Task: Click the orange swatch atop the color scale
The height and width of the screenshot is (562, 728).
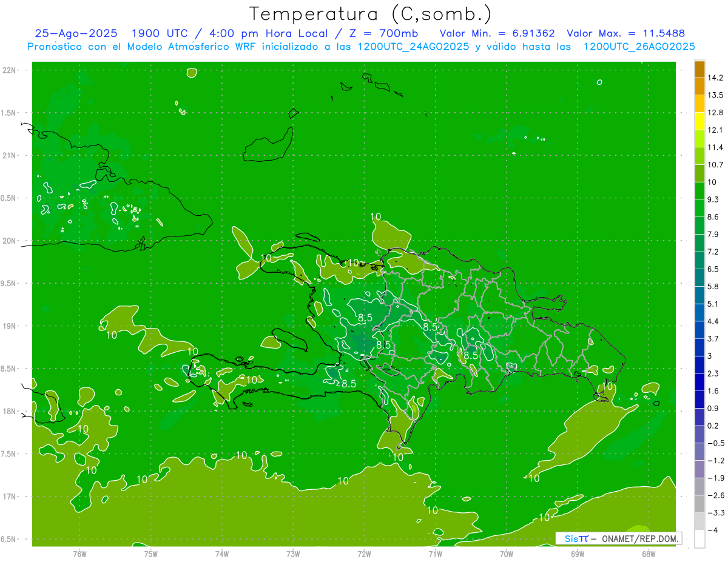Action: 699,69
